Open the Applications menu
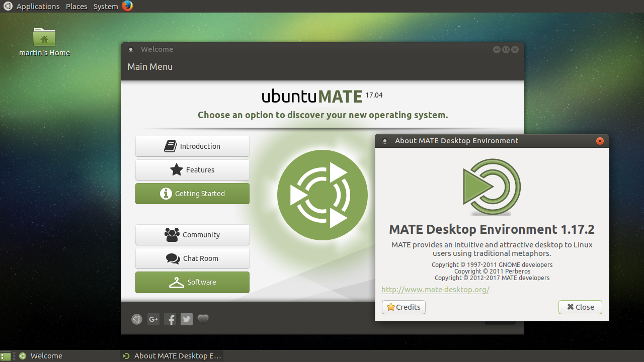644x362 pixels. coord(38,7)
